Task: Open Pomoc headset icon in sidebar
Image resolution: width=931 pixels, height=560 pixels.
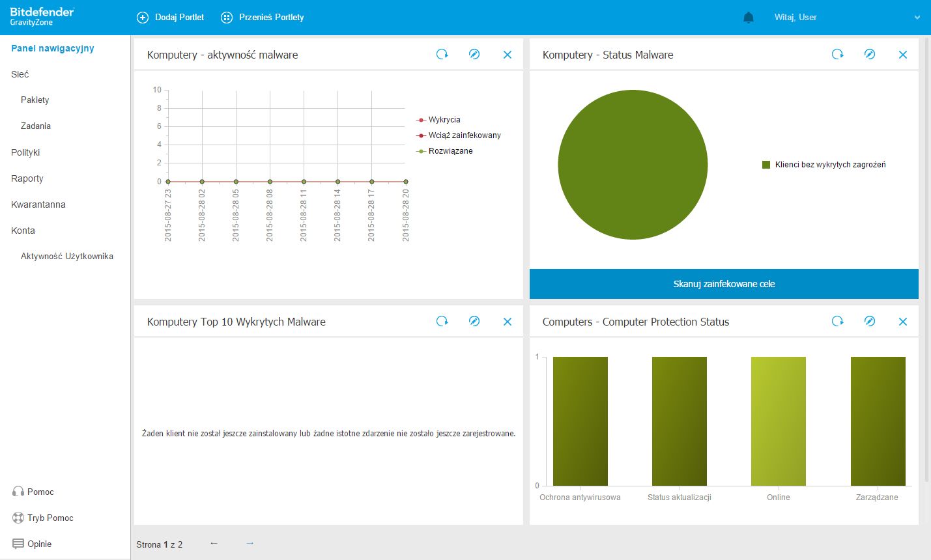Action: 18,492
